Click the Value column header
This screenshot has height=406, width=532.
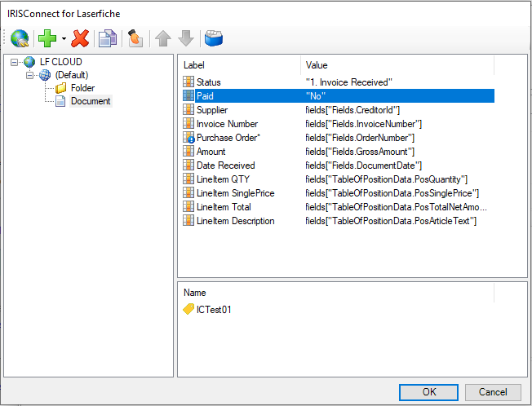click(x=317, y=64)
